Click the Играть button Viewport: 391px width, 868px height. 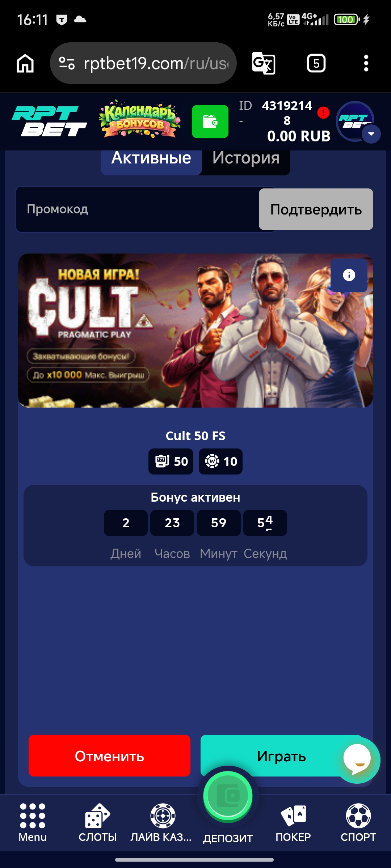[281, 756]
